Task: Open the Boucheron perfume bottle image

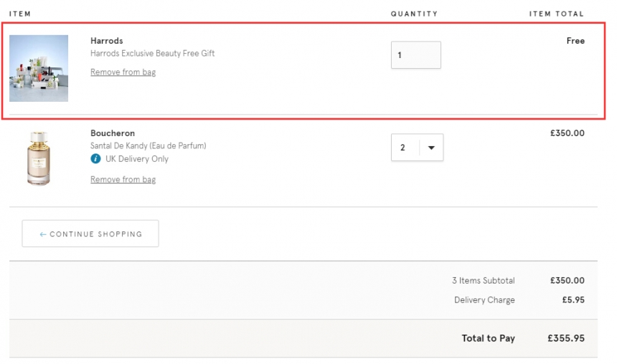Action: click(39, 159)
